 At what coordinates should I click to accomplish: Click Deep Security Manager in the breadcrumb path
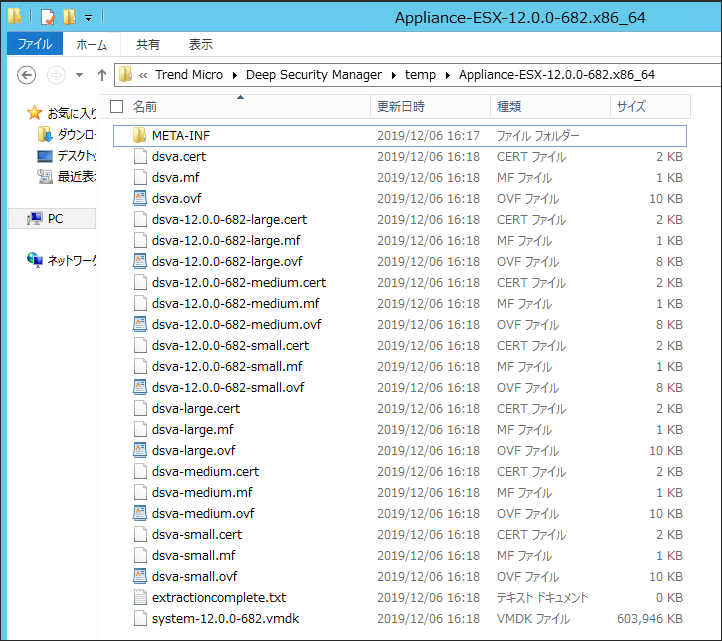tap(315, 75)
